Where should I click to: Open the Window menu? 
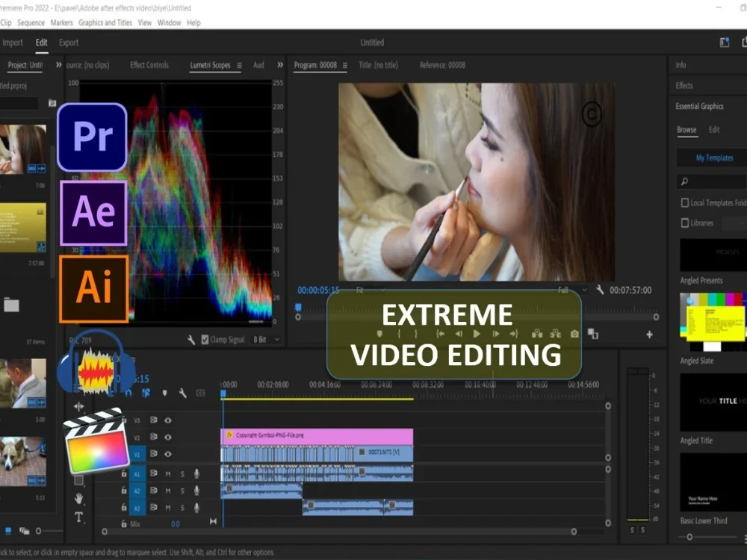click(x=170, y=22)
